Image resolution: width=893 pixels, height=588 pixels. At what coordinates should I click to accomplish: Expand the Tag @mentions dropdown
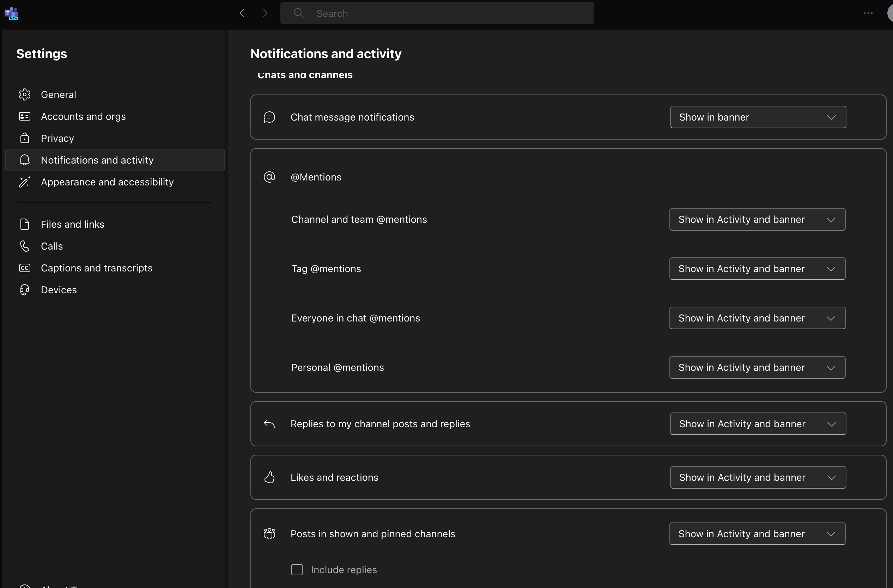pyautogui.click(x=757, y=269)
